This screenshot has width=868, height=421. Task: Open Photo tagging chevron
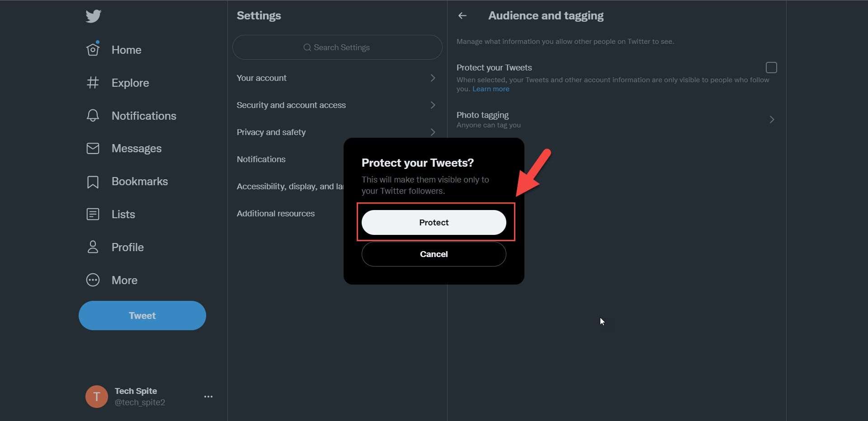(772, 120)
